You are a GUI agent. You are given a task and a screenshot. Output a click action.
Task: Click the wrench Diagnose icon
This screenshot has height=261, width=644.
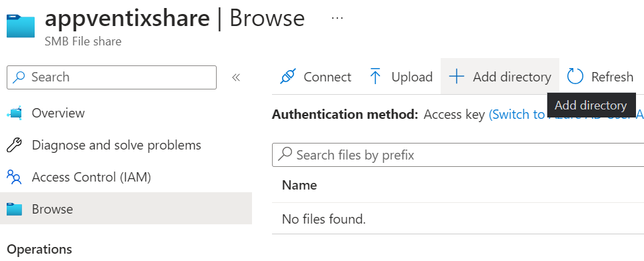pos(15,145)
